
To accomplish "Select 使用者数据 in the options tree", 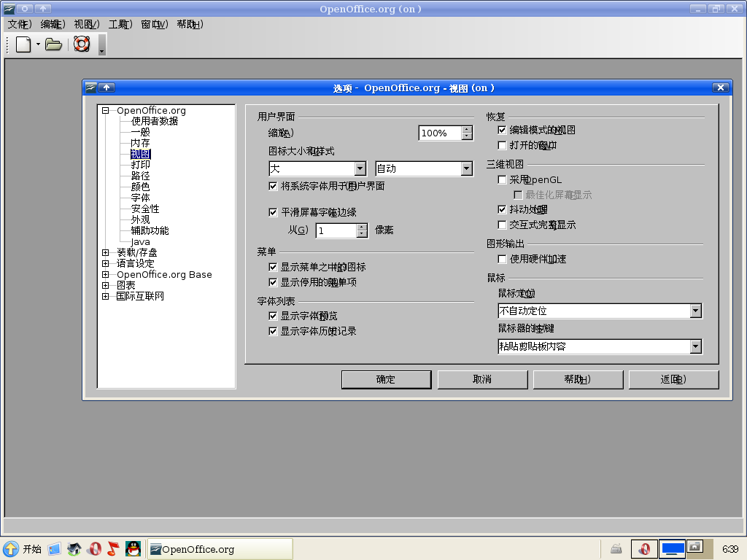I will pyautogui.click(x=155, y=122).
